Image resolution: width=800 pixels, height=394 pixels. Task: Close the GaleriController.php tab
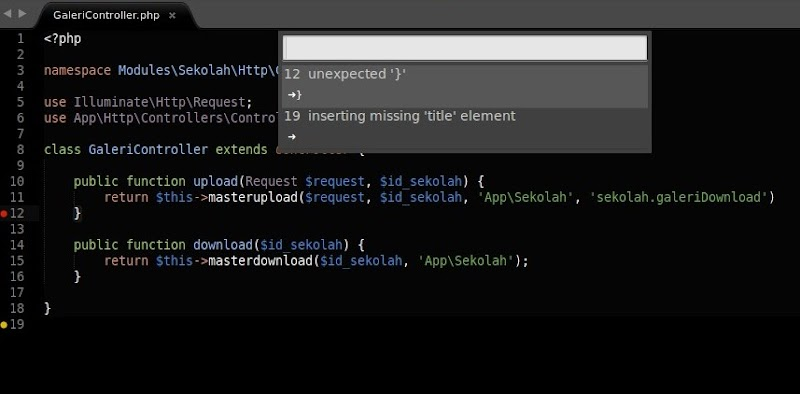tap(172, 15)
